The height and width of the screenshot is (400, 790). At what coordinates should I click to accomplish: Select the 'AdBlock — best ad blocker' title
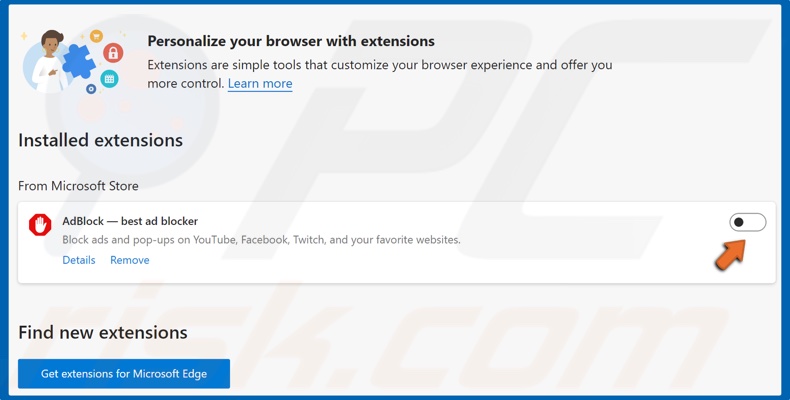130,221
